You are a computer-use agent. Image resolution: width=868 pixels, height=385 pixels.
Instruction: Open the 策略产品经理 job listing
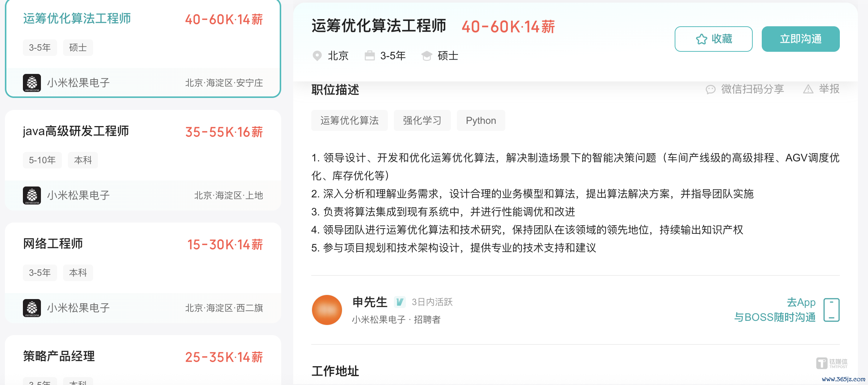[143, 360]
